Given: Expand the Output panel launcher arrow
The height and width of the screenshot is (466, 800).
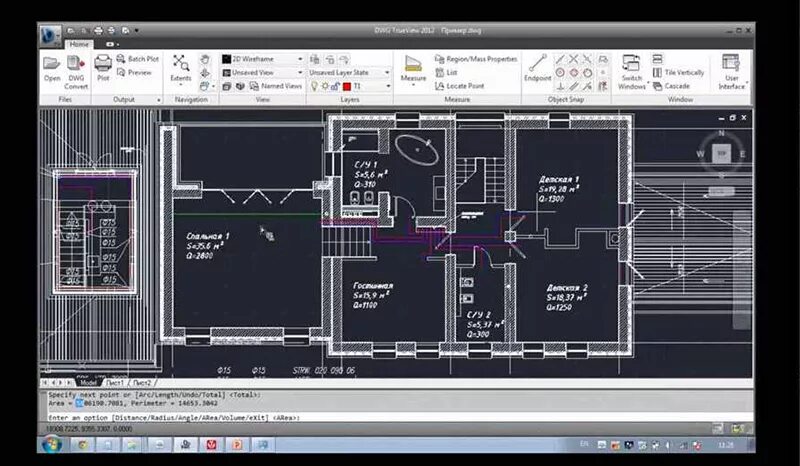Looking at the screenshot, I should (159, 100).
